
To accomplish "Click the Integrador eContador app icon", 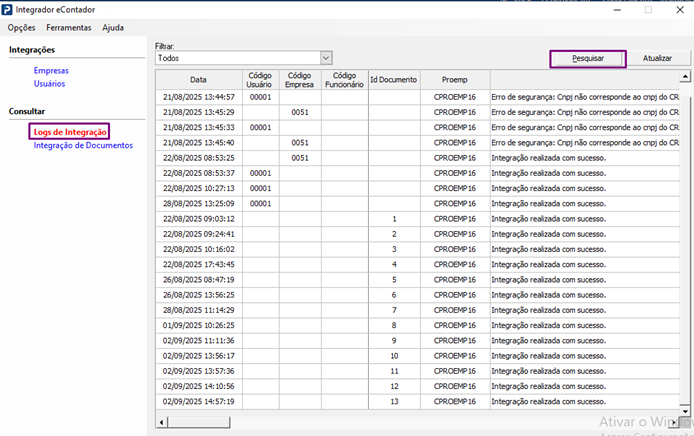I will click(10, 9).
